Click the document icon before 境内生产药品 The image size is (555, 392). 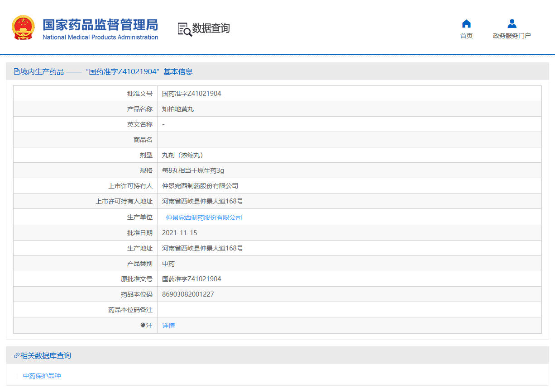coord(17,71)
